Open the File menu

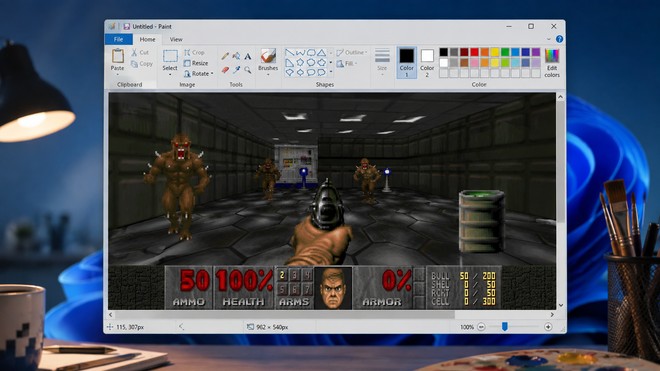click(118, 39)
